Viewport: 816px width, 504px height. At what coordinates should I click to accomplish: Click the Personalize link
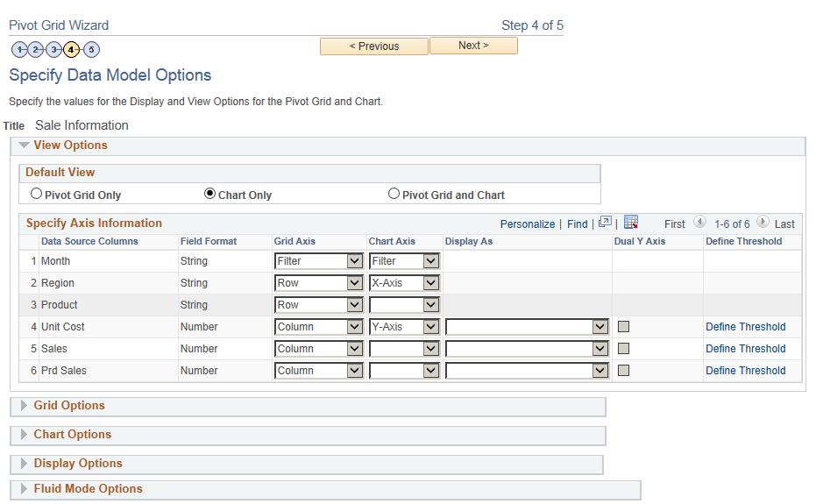coord(527,224)
